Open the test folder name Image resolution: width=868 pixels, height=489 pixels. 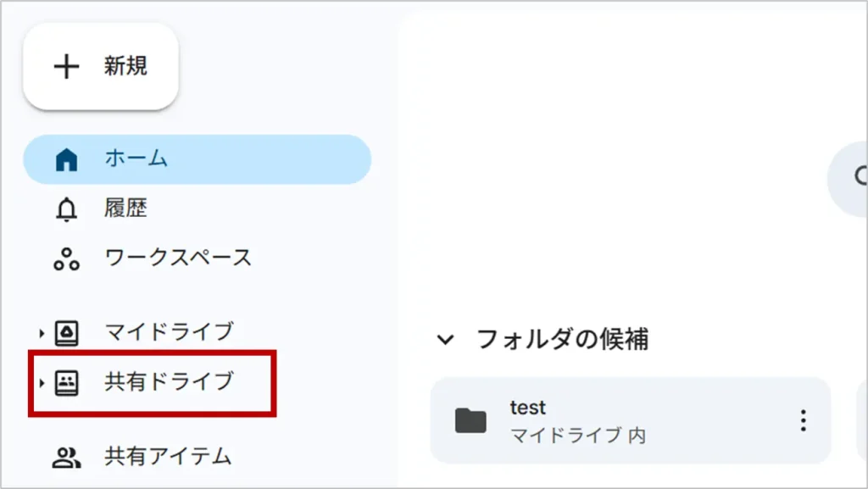tap(527, 408)
